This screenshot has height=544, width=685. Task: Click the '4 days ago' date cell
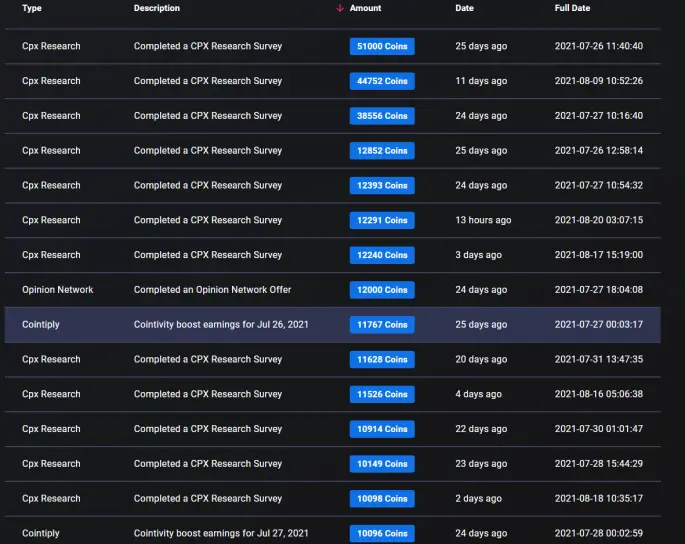[478, 394]
